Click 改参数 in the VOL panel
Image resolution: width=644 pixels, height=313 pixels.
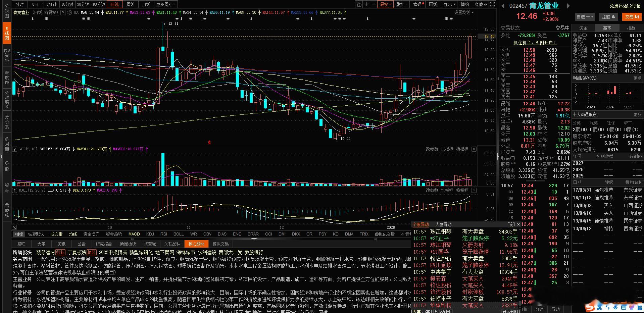pos(432,149)
